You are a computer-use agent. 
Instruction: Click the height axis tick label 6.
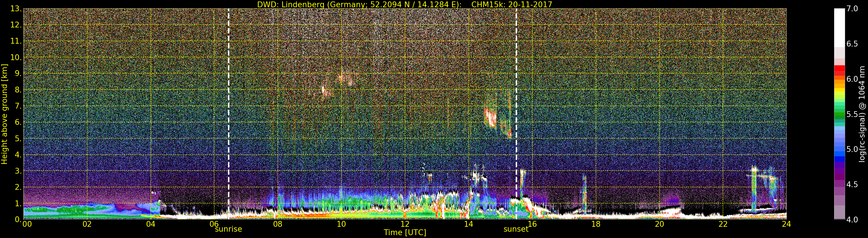[x=18, y=122]
